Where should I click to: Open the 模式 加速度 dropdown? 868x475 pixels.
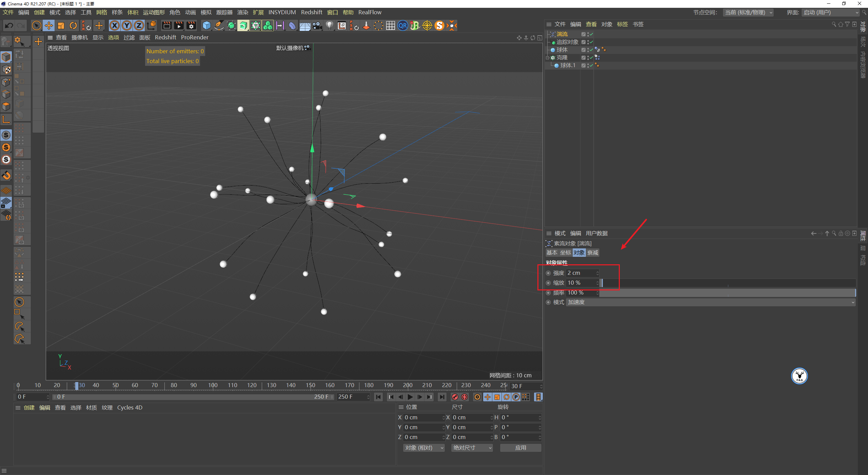pyautogui.click(x=711, y=302)
